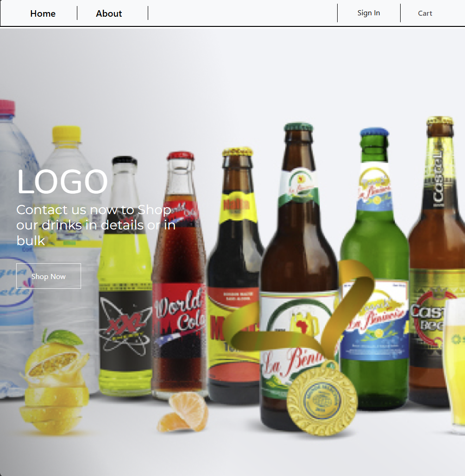
Task: Click the Castel Beer bottle
Action: click(x=437, y=261)
